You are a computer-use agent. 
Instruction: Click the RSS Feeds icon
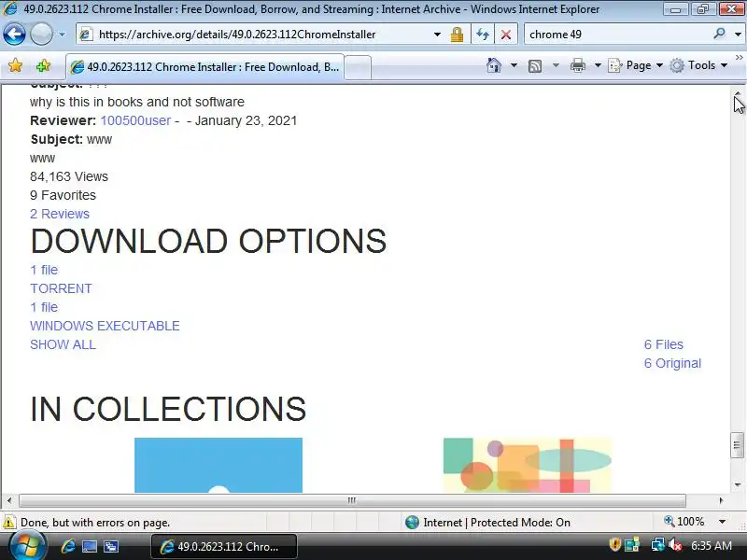(x=535, y=65)
